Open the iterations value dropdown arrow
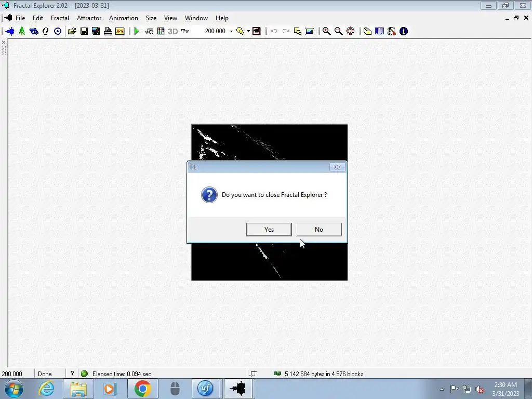Viewport: 532px width, 399px height. point(231,31)
